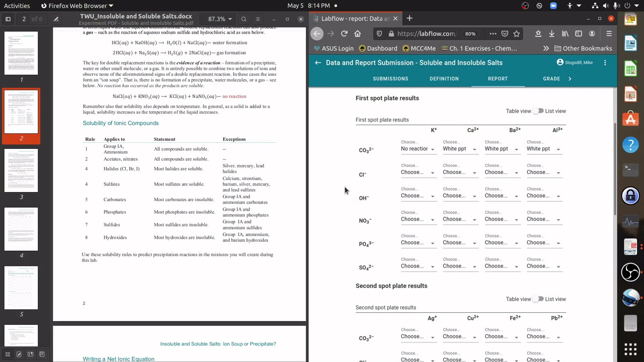644x362 pixels.
Task: Switch to SUBMISSIONS tab
Action: pyautogui.click(x=390, y=79)
